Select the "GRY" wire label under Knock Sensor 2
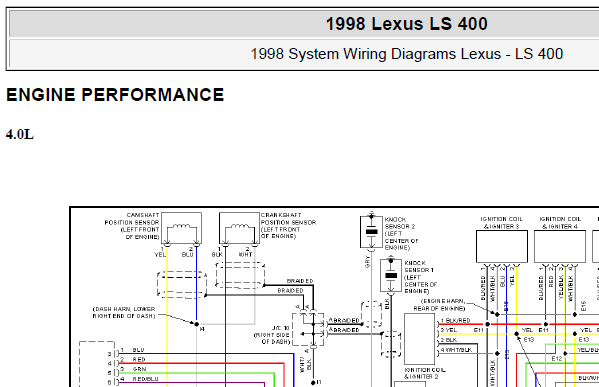The width and height of the screenshot is (599, 387). pos(367,262)
